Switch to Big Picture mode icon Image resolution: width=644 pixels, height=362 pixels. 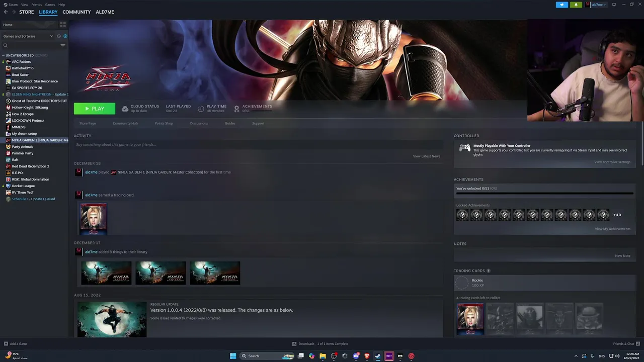pyautogui.click(x=614, y=5)
